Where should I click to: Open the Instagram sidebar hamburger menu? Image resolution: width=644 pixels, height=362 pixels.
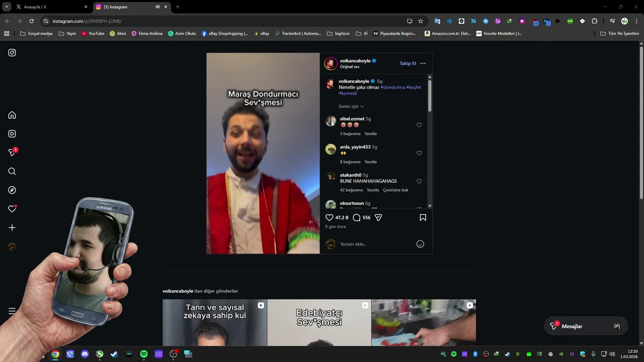(x=12, y=311)
